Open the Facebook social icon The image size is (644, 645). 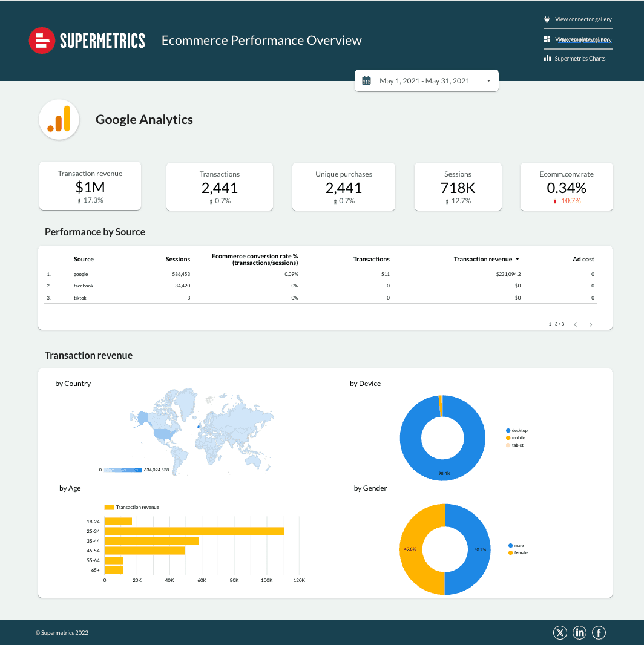[599, 633]
